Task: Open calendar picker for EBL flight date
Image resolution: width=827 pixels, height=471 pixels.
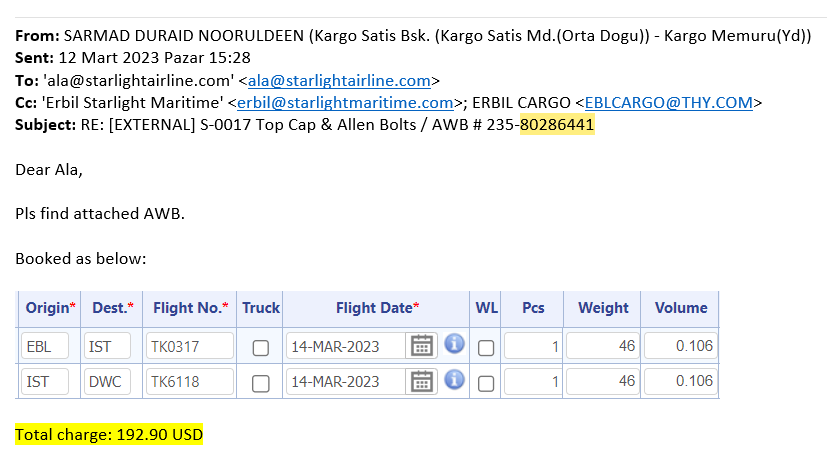Action: coord(422,346)
